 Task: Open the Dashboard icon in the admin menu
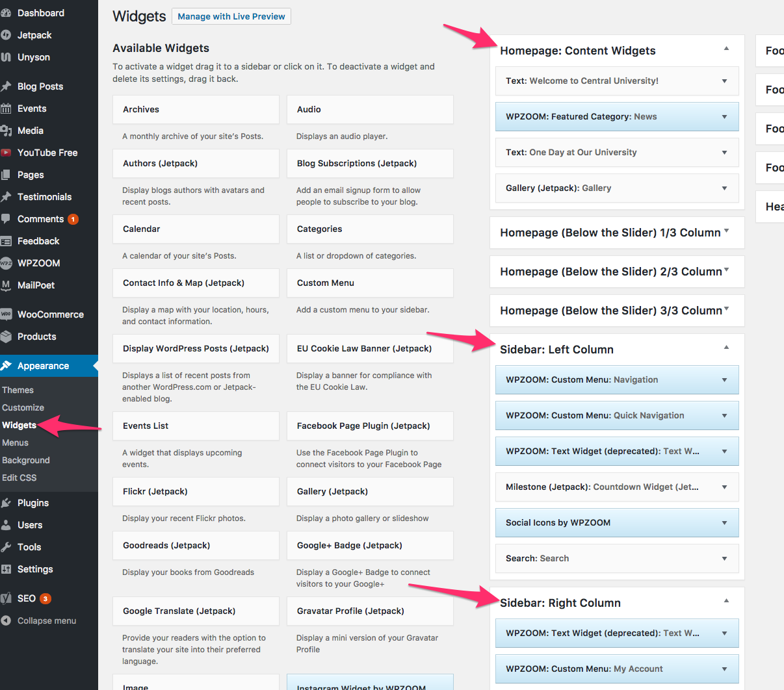[6, 13]
